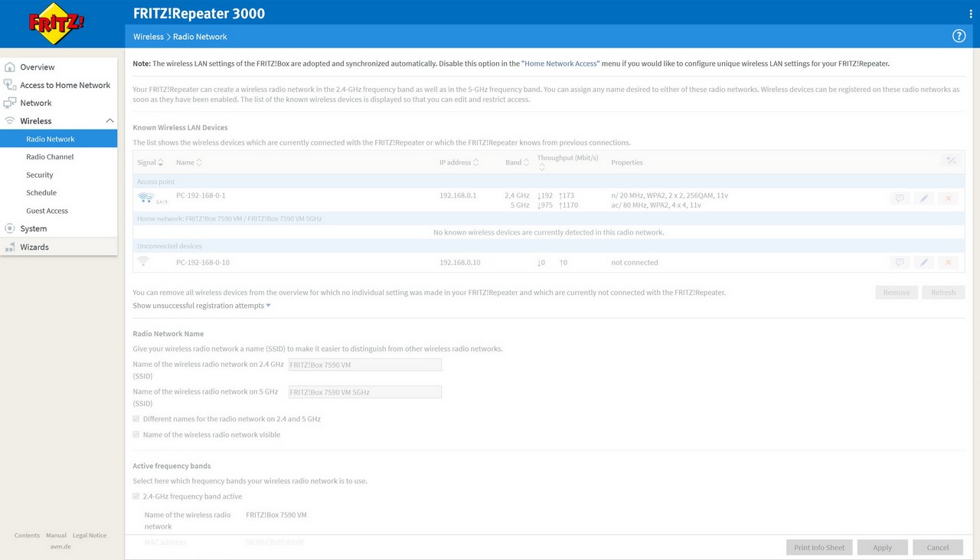This screenshot has width=980, height=560.
Task: Click IP address 192.168.0.10 cell
Action: (460, 262)
